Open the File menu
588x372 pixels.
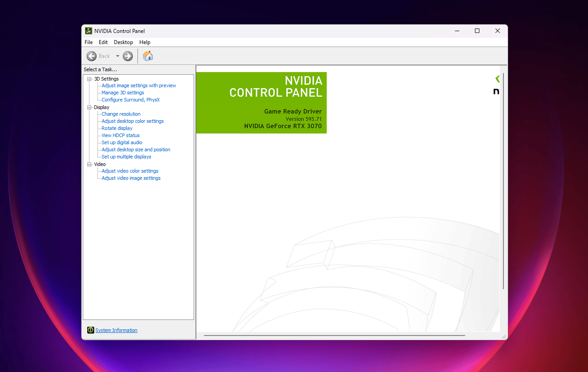(x=89, y=42)
